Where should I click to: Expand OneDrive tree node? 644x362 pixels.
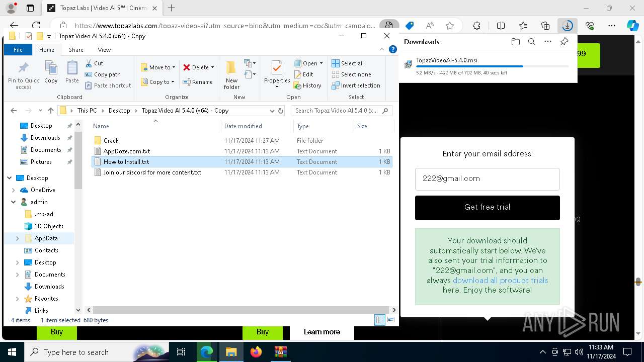pyautogui.click(x=14, y=190)
